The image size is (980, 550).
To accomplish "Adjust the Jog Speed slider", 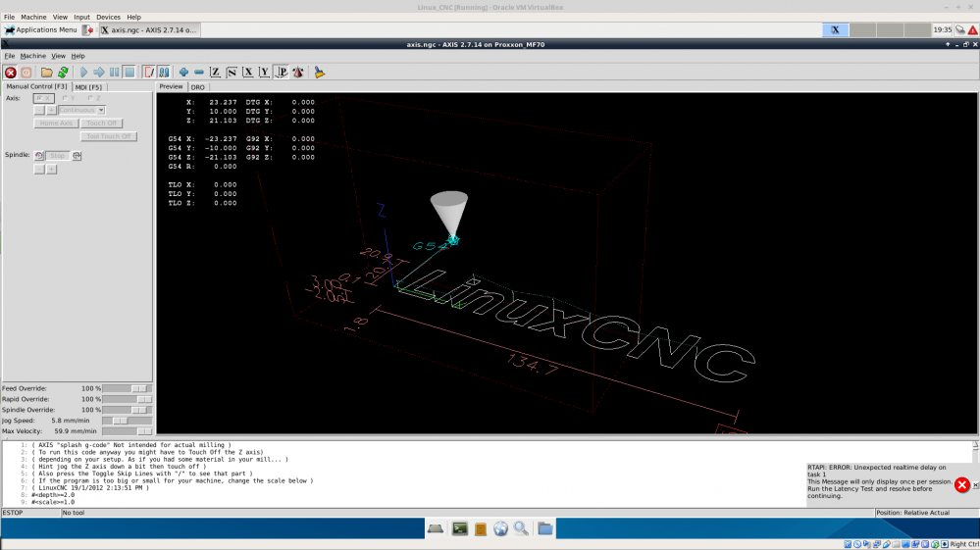I will [120, 421].
